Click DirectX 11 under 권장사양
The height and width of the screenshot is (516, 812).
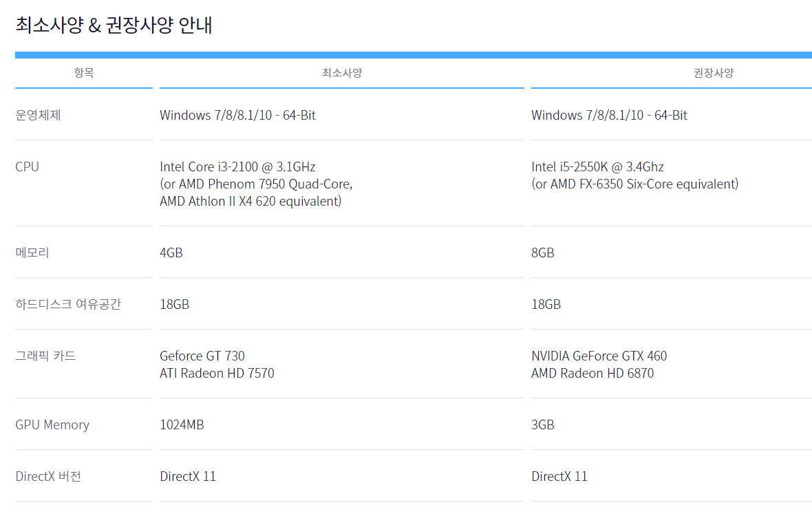pos(559,476)
